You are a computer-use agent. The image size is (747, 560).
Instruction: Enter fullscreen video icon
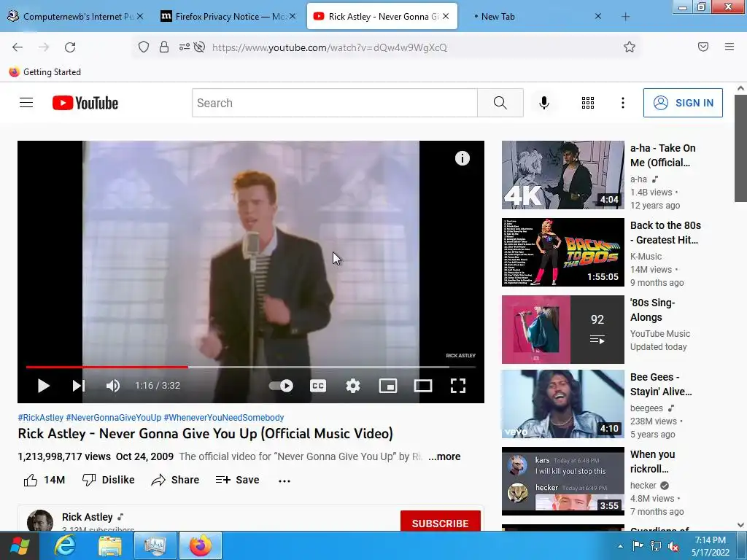tap(458, 386)
